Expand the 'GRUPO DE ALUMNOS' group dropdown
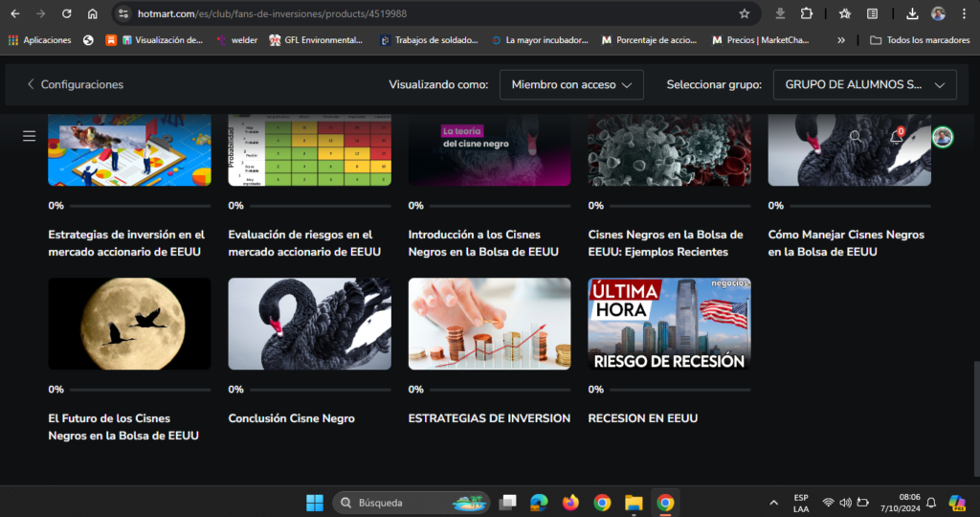 click(864, 84)
